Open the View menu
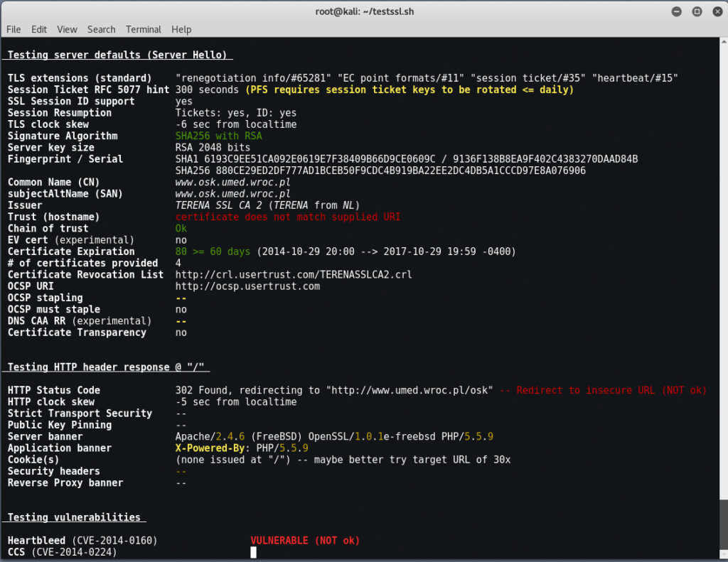Image resolution: width=728 pixels, height=562 pixels. 67,29
